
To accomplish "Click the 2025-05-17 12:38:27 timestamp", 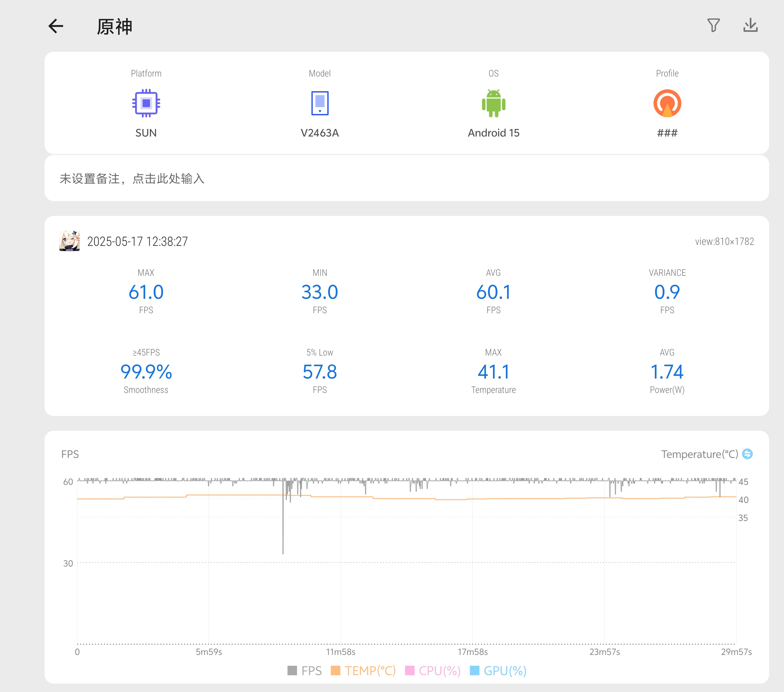I will point(137,241).
